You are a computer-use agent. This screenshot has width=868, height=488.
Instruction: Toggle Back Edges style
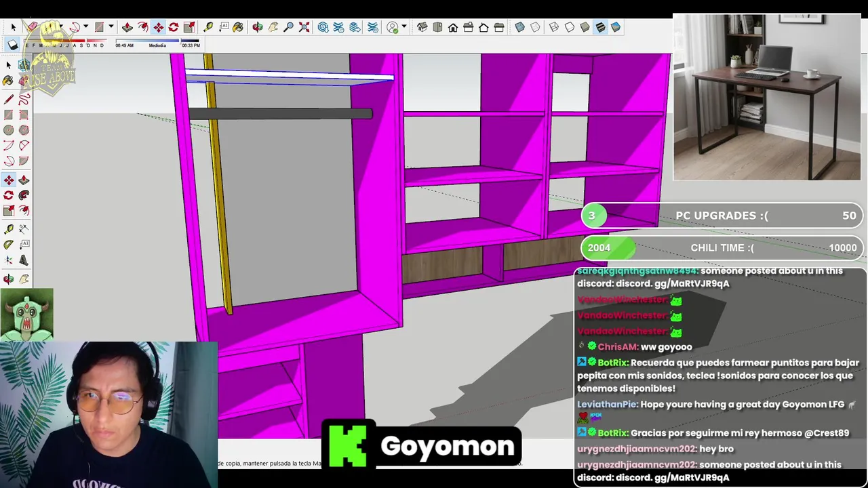pos(535,27)
